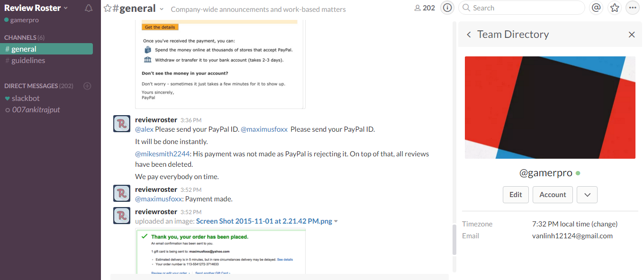Expand #general channel options chevron

tap(162, 9)
